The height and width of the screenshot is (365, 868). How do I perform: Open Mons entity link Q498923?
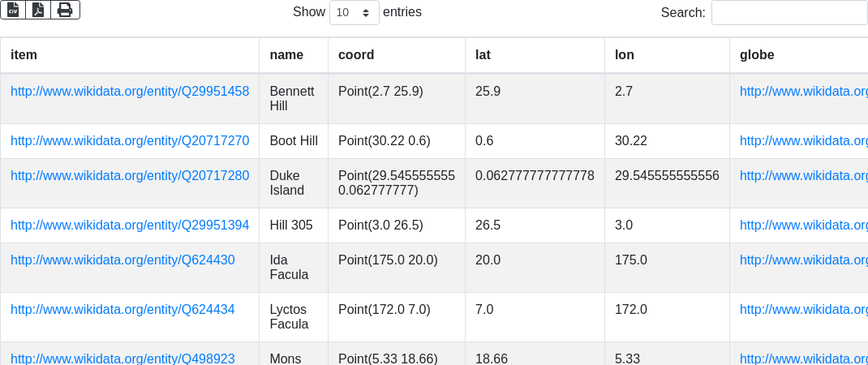[x=122, y=359]
